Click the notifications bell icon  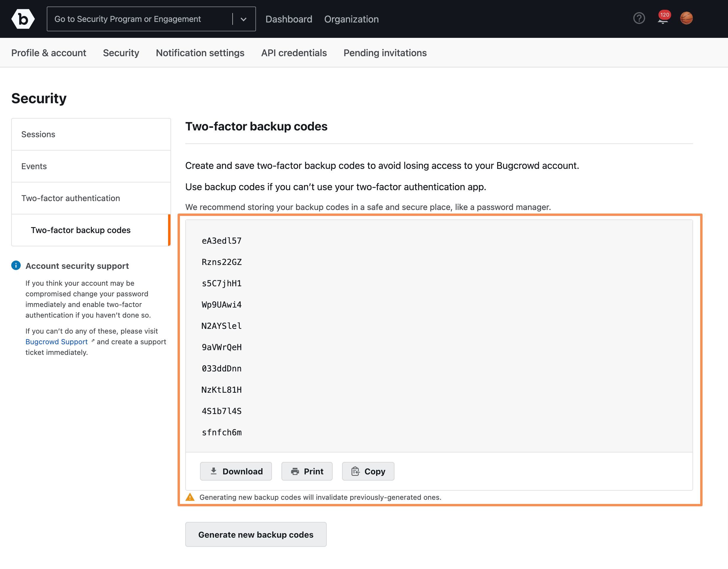[x=662, y=19]
